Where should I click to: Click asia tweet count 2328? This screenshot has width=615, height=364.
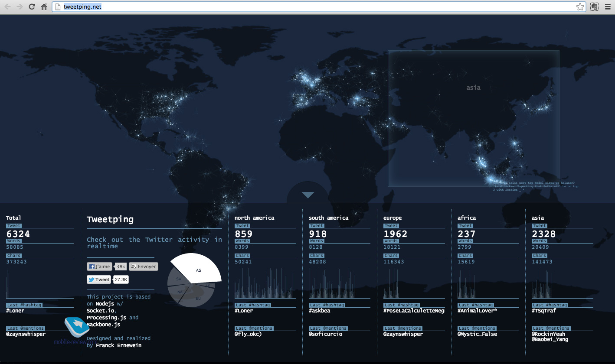[x=544, y=234]
